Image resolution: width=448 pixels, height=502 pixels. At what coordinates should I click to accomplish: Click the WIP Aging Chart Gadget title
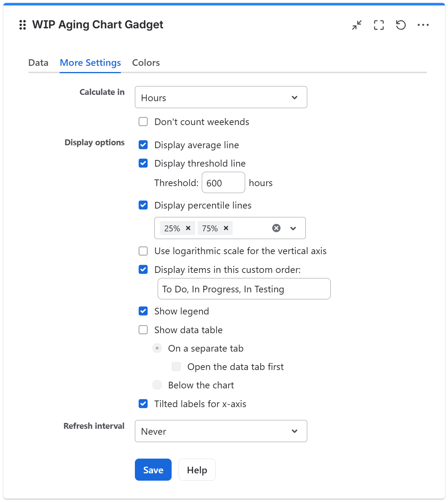click(x=98, y=25)
